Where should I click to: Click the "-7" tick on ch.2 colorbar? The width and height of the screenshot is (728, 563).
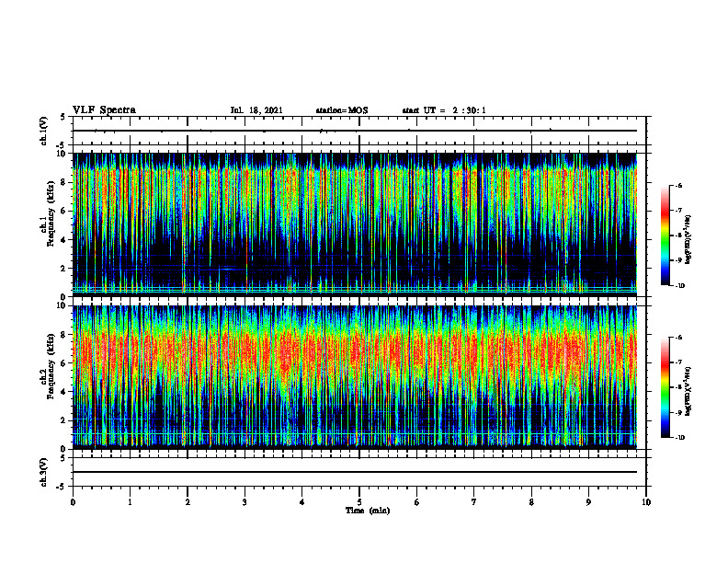[678, 362]
